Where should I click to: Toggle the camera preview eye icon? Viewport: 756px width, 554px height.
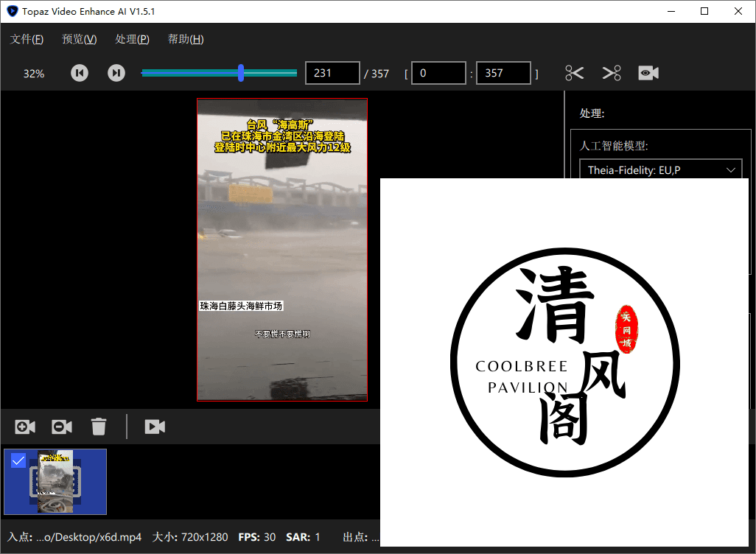click(648, 73)
